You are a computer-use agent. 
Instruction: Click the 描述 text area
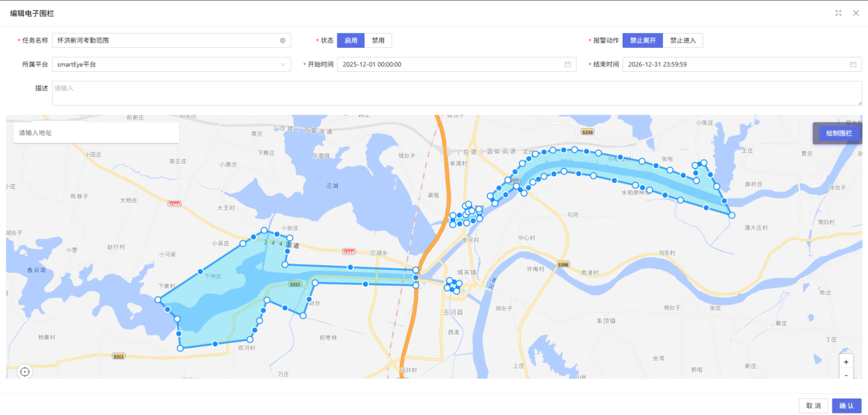(457, 93)
